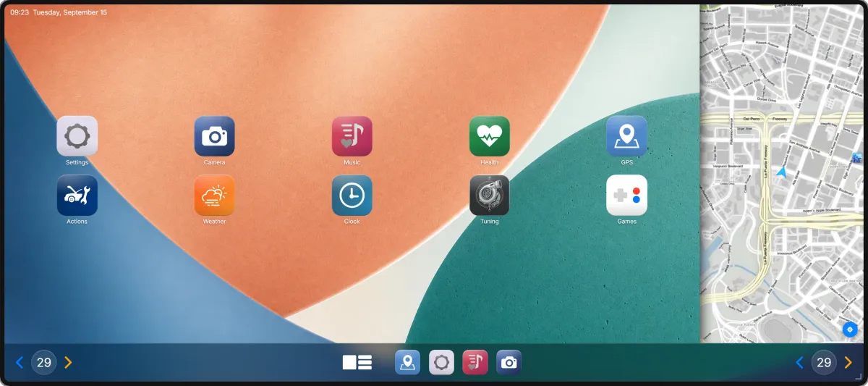The height and width of the screenshot is (386, 868).
Task: Increase left zone temperature with orange arrow
Action: pos(68,362)
